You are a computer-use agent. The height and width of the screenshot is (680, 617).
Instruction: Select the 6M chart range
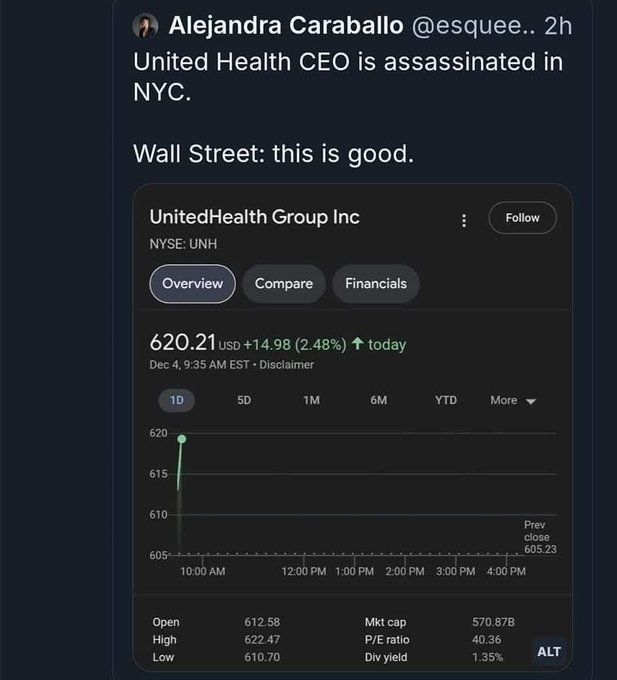pyautogui.click(x=379, y=400)
